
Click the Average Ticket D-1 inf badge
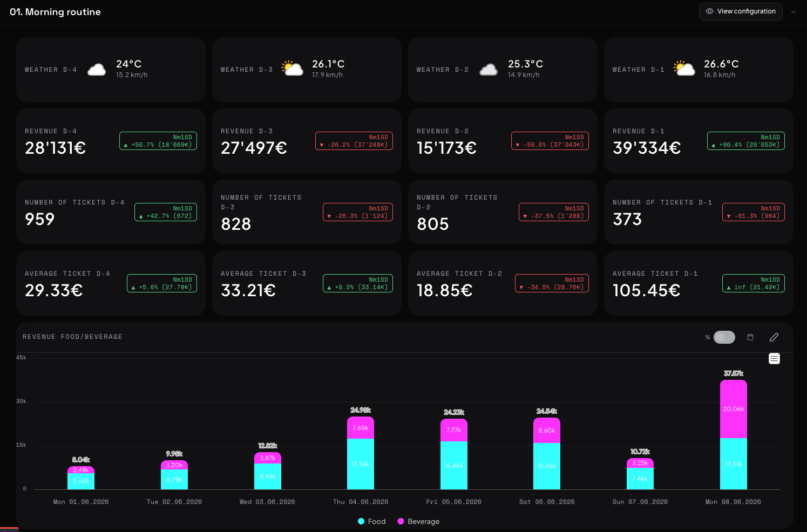[x=754, y=283]
